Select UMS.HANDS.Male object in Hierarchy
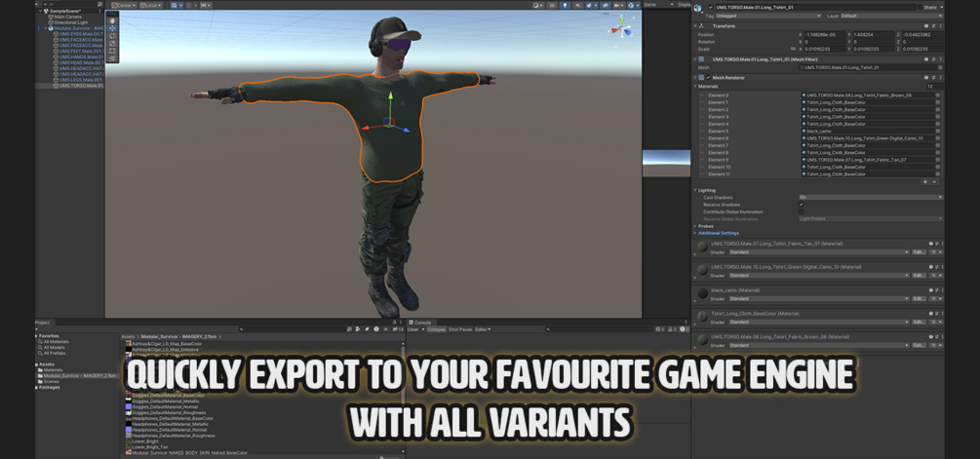980x459 pixels. [x=79, y=57]
